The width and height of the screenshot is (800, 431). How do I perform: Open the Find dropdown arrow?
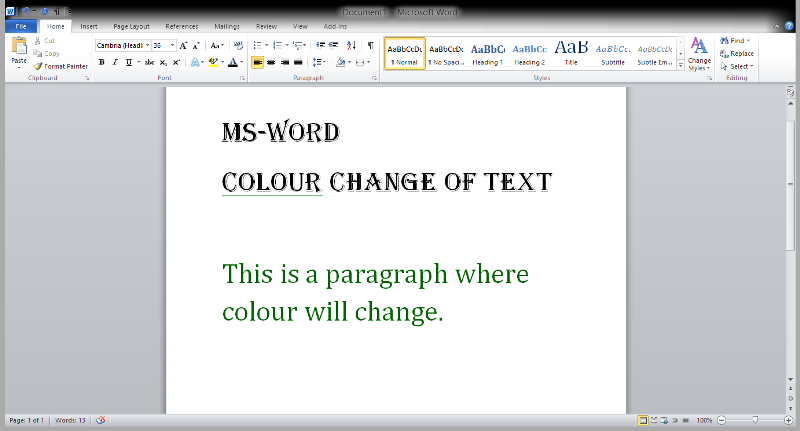[x=748, y=40]
